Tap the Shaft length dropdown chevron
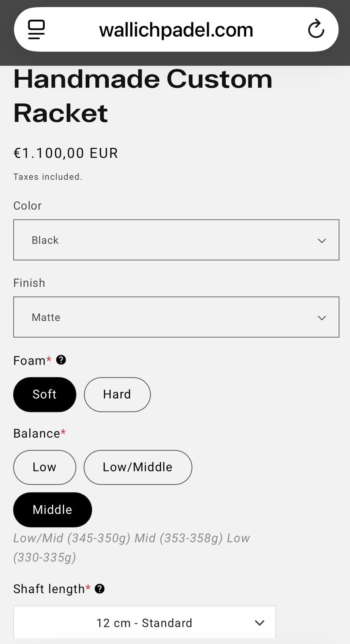The height and width of the screenshot is (644, 350). (x=259, y=623)
